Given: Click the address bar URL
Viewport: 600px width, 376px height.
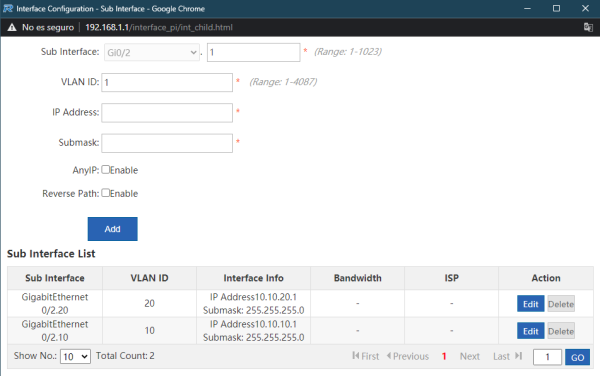Looking at the screenshot, I should point(159,27).
